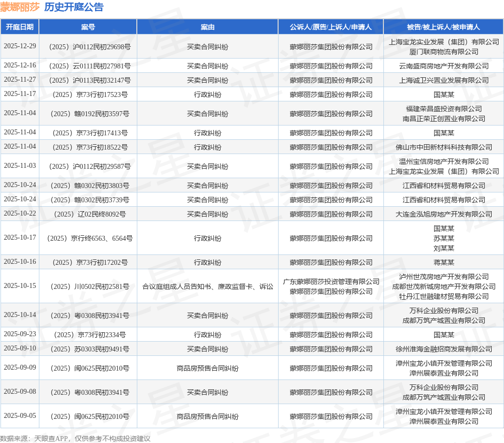
Task: Click date cell 2025-09-09
Action: pos(20,368)
